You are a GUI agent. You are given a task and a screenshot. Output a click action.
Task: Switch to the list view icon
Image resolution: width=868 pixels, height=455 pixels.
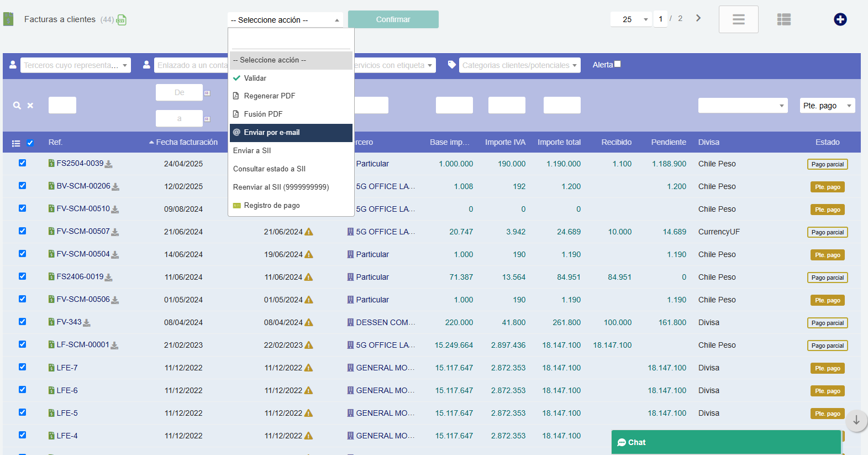click(x=783, y=19)
